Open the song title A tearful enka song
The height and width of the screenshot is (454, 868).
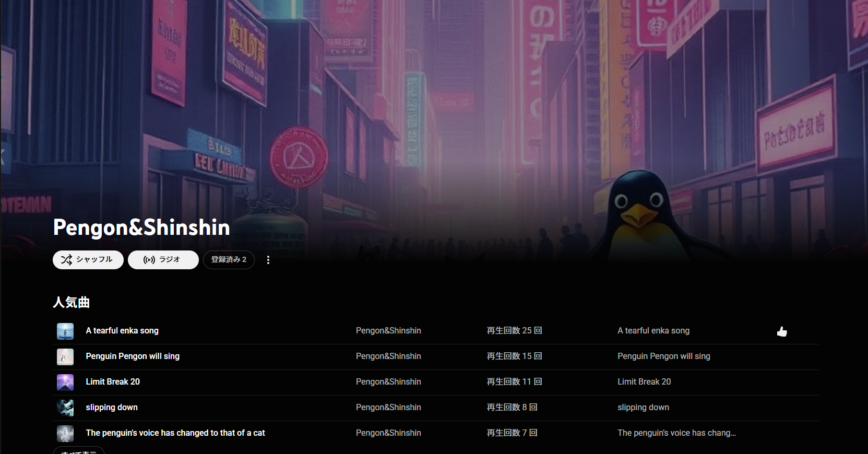[x=122, y=331]
